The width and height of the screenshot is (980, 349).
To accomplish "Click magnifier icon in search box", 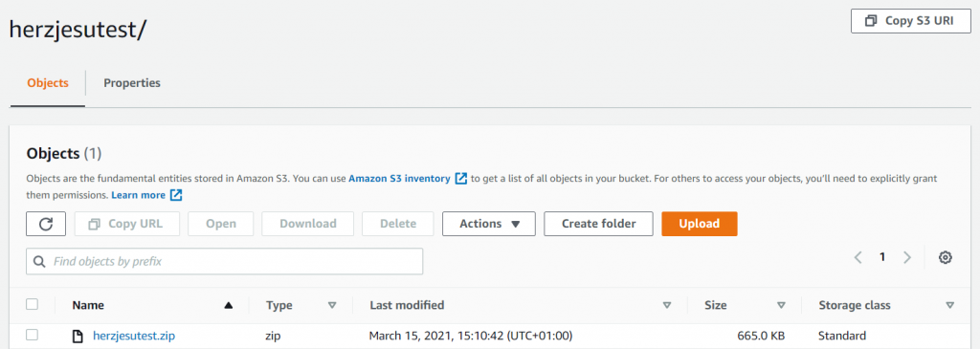I will pos(39,262).
